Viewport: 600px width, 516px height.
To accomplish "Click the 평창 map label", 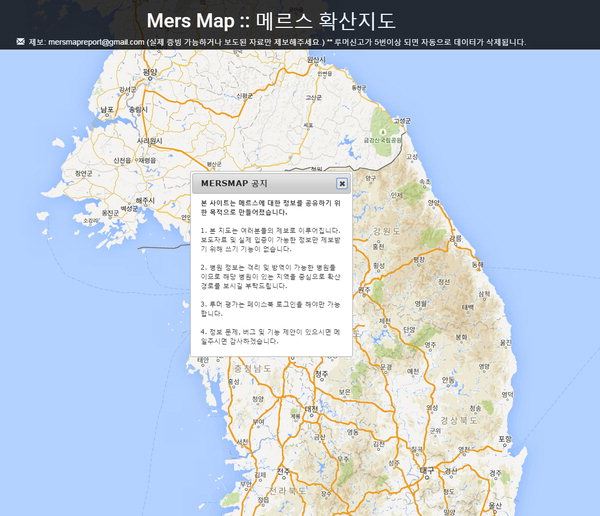I will pos(419,259).
